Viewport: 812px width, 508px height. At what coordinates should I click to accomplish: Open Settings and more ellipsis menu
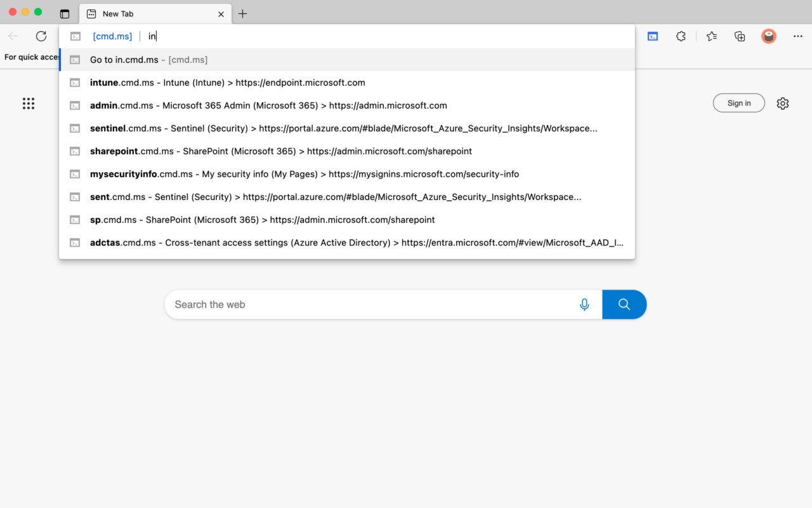tap(798, 36)
